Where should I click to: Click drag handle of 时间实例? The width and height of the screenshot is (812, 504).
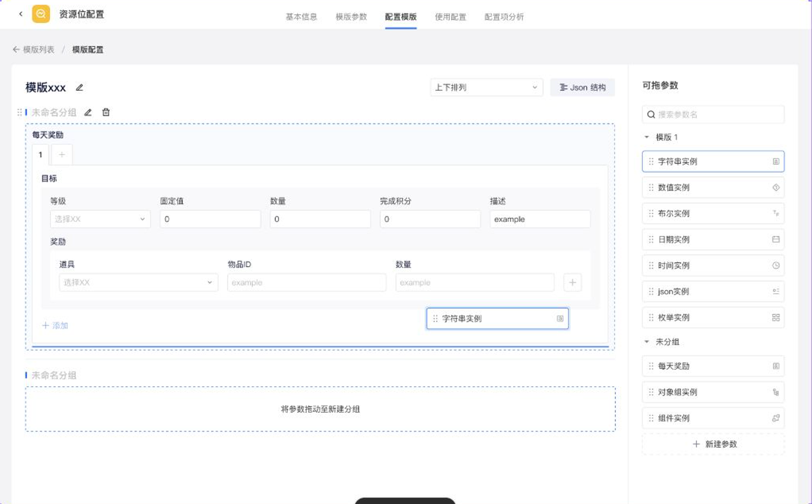pos(651,266)
